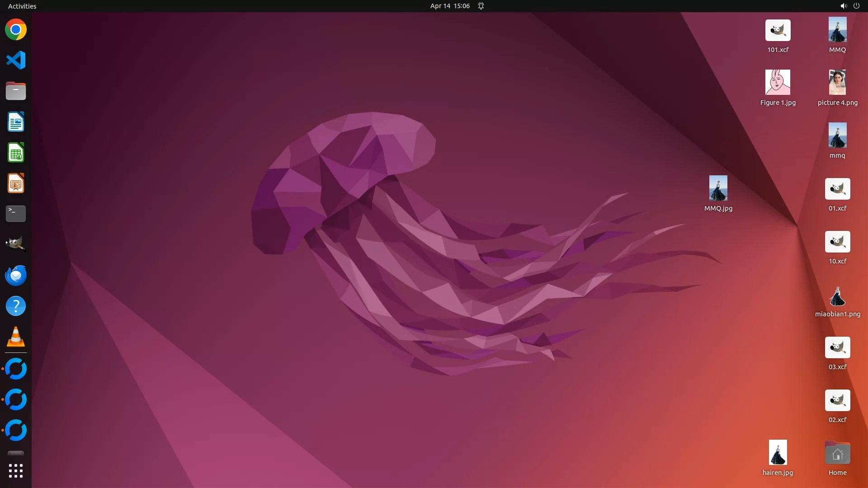Select the MMQ.jpg desktop file

[x=718, y=188]
